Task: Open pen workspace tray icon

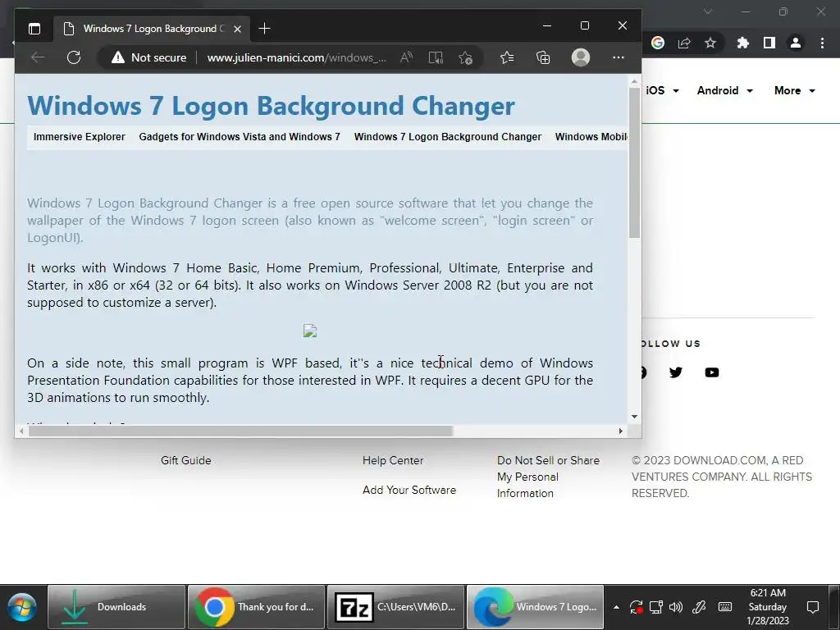Action: coord(699,607)
